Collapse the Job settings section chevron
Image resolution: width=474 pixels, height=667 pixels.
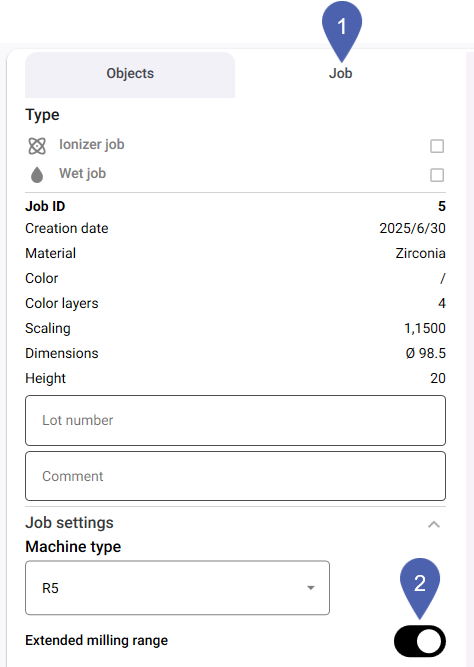(434, 524)
